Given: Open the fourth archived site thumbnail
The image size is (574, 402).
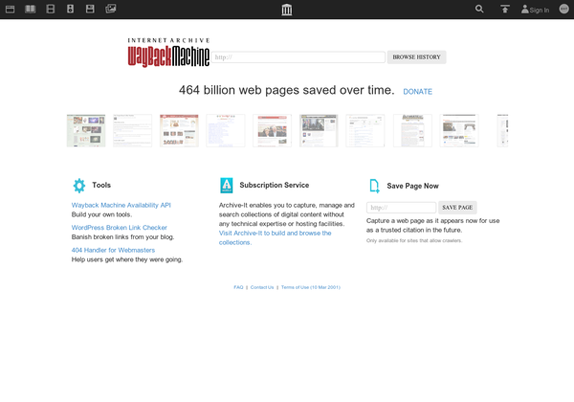Looking at the screenshot, I should (x=226, y=131).
